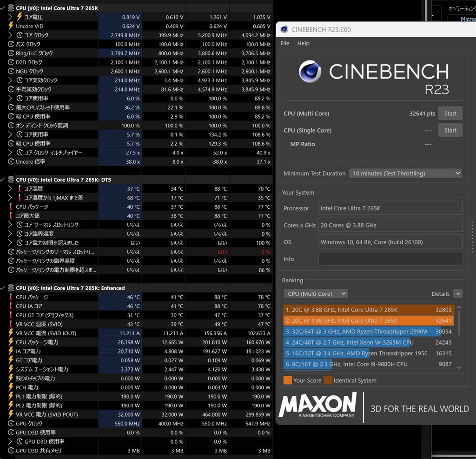This screenshot has height=459, width=476.
Task: Expand the コア クロック sensor row
Action: click(10, 35)
